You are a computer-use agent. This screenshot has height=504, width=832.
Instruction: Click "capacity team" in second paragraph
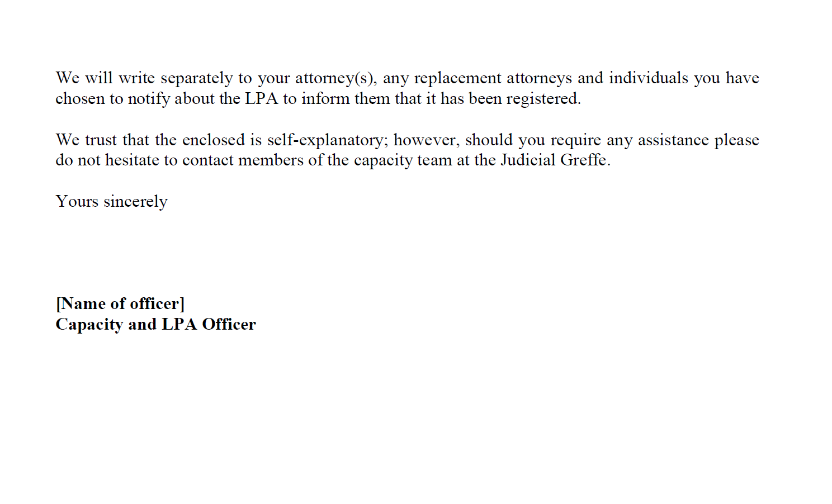click(403, 160)
